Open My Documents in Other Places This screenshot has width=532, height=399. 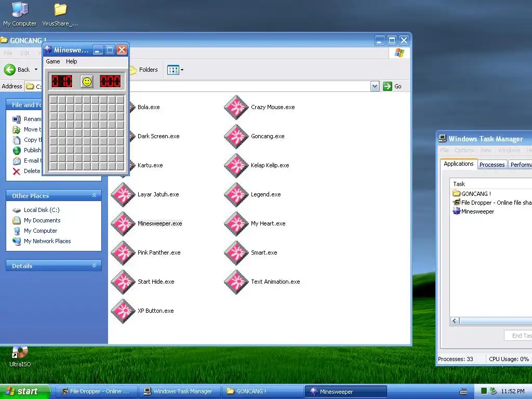[x=42, y=220]
